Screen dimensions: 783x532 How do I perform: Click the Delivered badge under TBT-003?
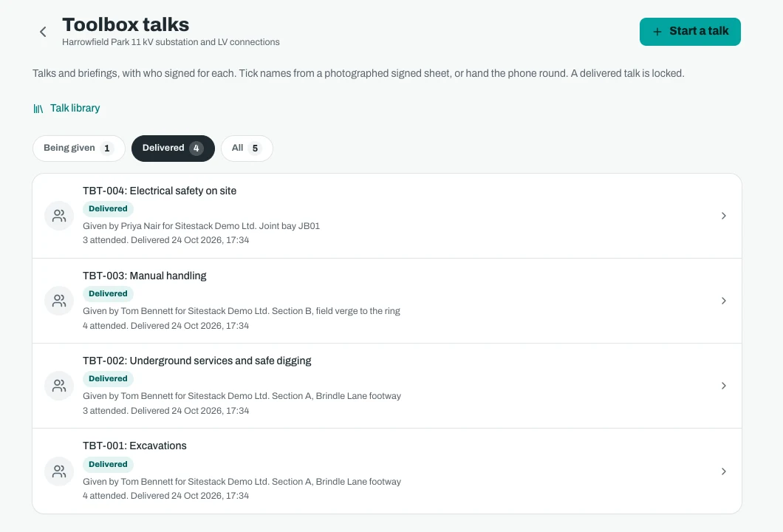(108, 294)
